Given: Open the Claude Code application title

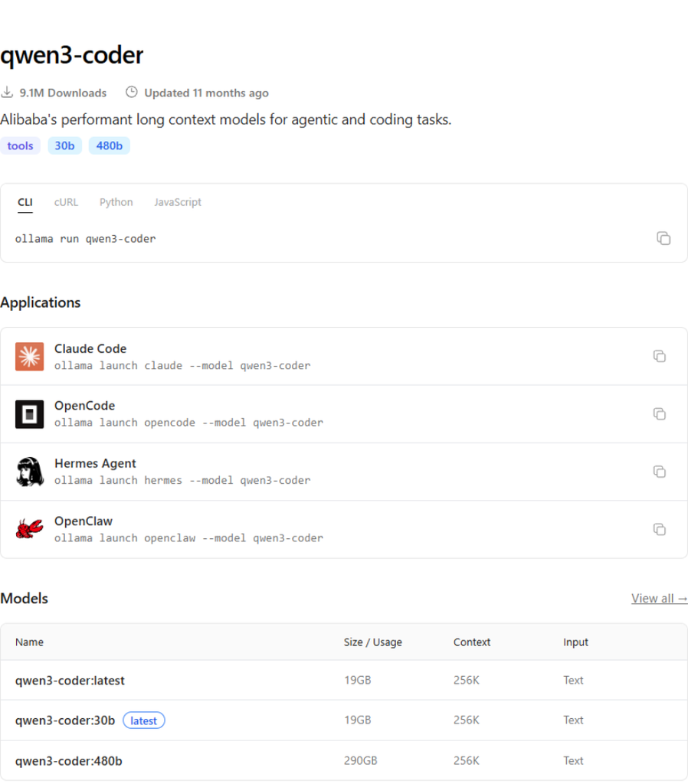Looking at the screenshot, I should (x=90, y=348).
